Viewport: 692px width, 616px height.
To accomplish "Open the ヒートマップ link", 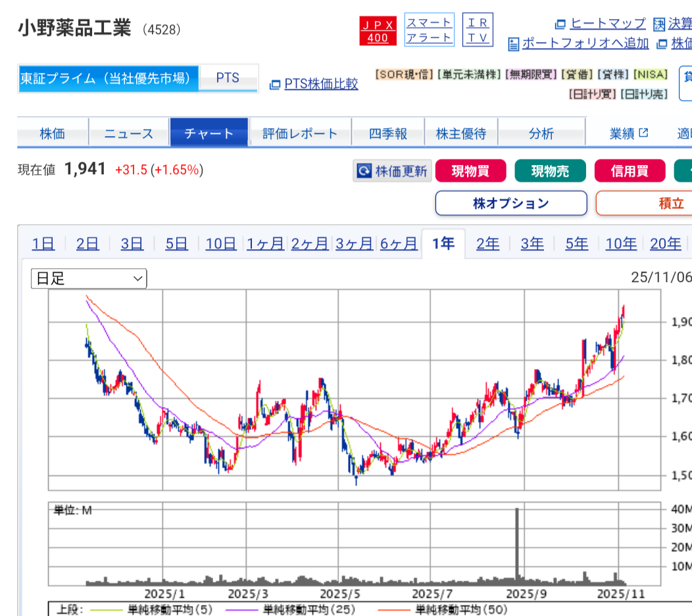I will click(x=608, y=23).
